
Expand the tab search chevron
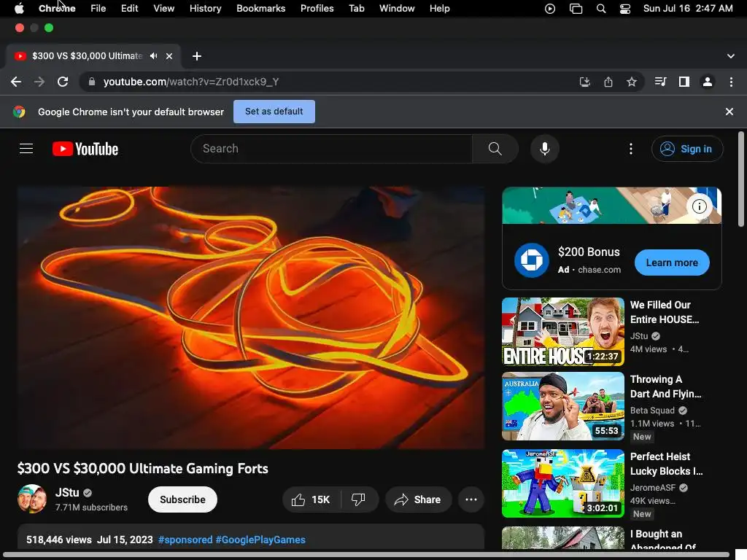click(x=731, y=56)
